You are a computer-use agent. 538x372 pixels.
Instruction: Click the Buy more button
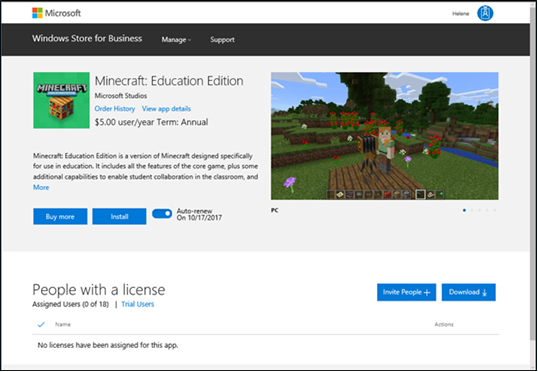pos(60,217)
